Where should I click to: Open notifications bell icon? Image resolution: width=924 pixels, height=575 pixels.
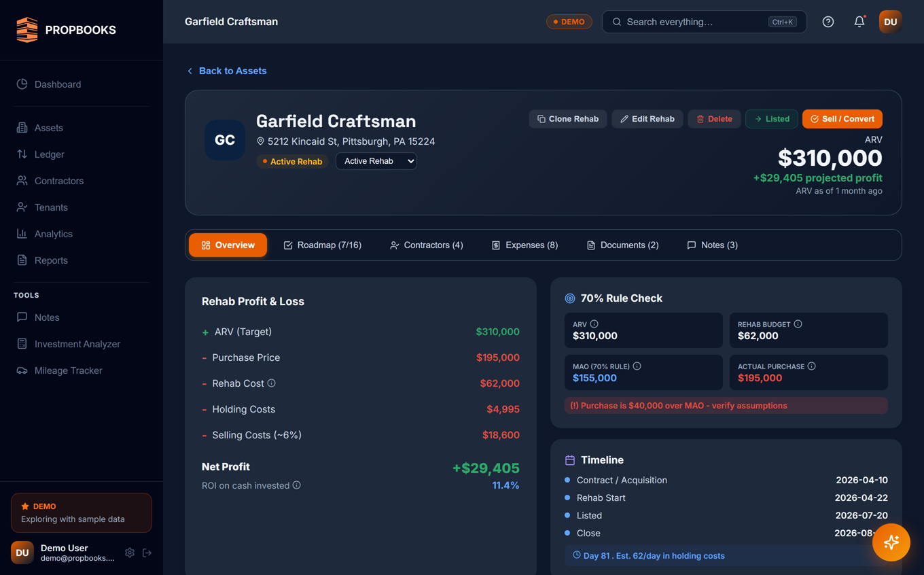(x=859, y=22)
